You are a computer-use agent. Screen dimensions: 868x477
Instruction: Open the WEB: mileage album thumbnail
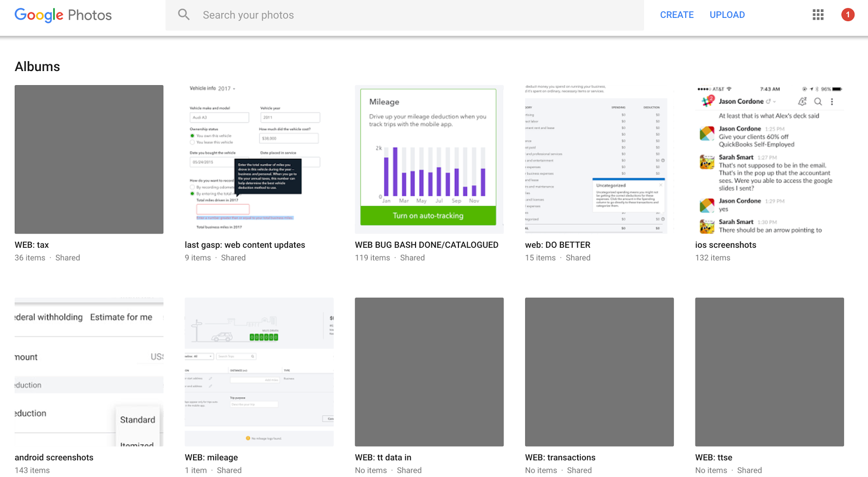tap(259, 372)
